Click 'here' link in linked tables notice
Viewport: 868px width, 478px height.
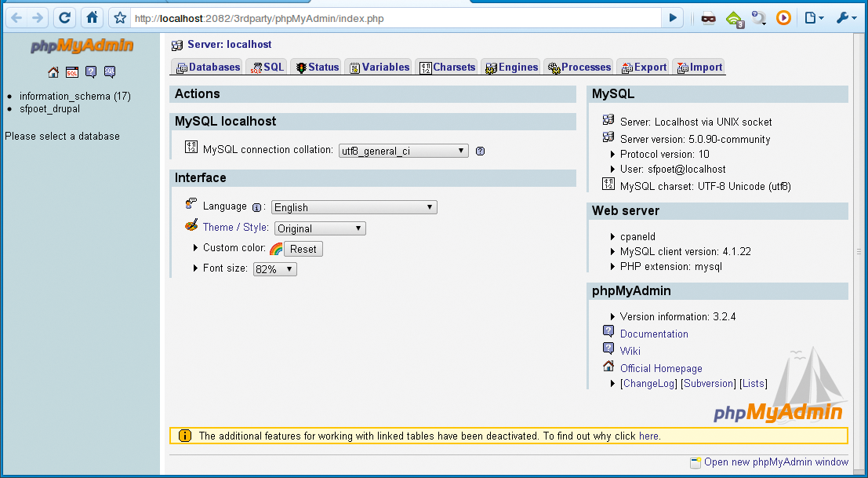click(x=648, y=436)
